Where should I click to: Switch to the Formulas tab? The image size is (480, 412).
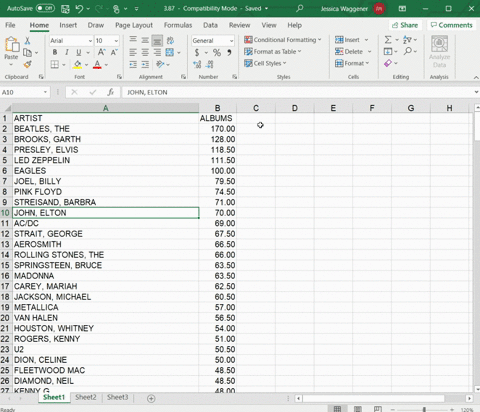[178, 25]
